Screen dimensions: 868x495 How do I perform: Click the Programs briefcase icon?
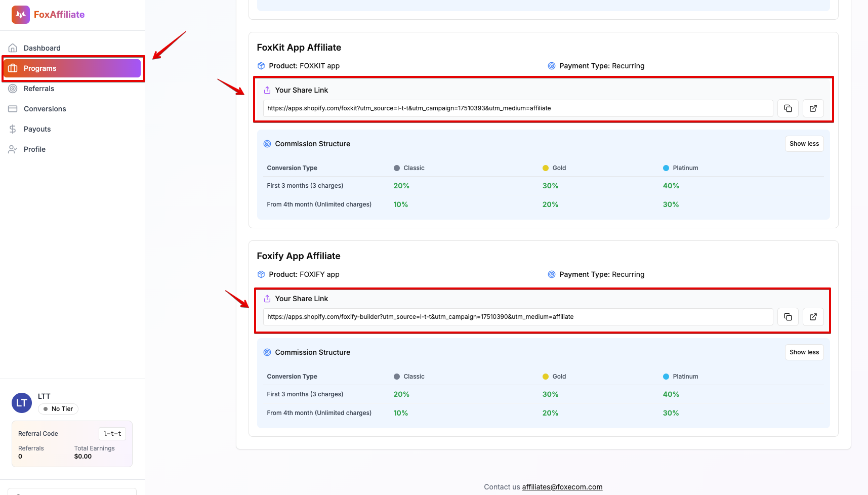[x=13, y=68]
